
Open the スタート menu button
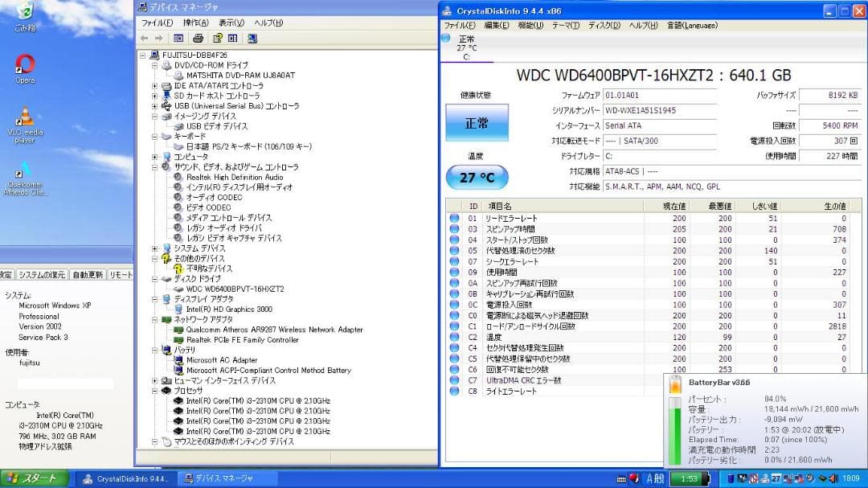35,478
